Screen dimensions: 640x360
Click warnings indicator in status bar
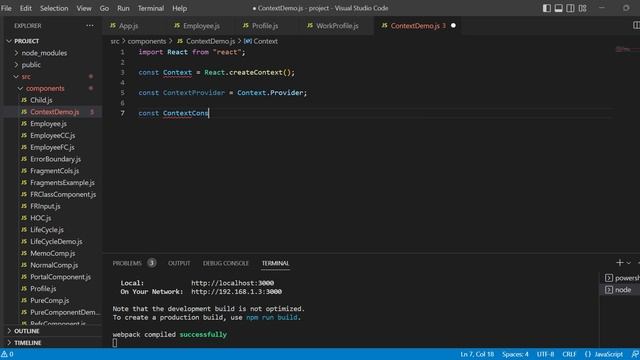tap(7, 354)
